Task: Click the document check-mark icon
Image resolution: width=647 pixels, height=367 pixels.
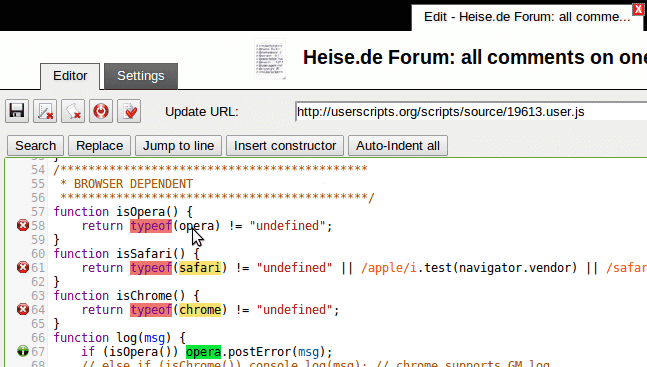Action: pyautogui.click(x=129, y=111)
